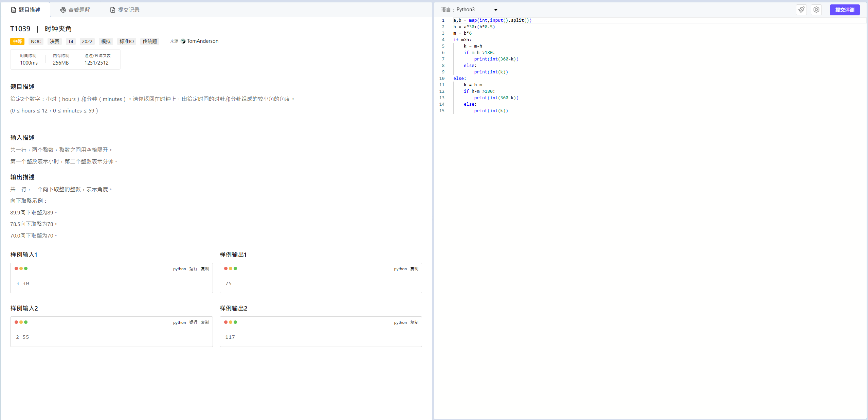Click traffic-light dots in 样例输入1 box

pos(21,268)
